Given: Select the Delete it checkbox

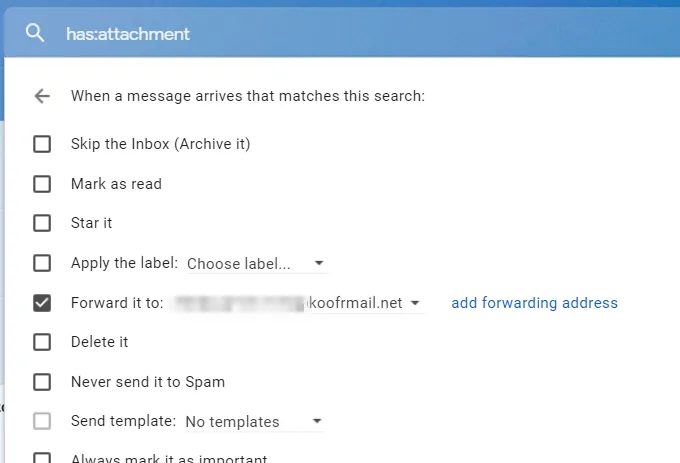Looking at the screenshot, I should pyautogui.click(x=42, y=342).
